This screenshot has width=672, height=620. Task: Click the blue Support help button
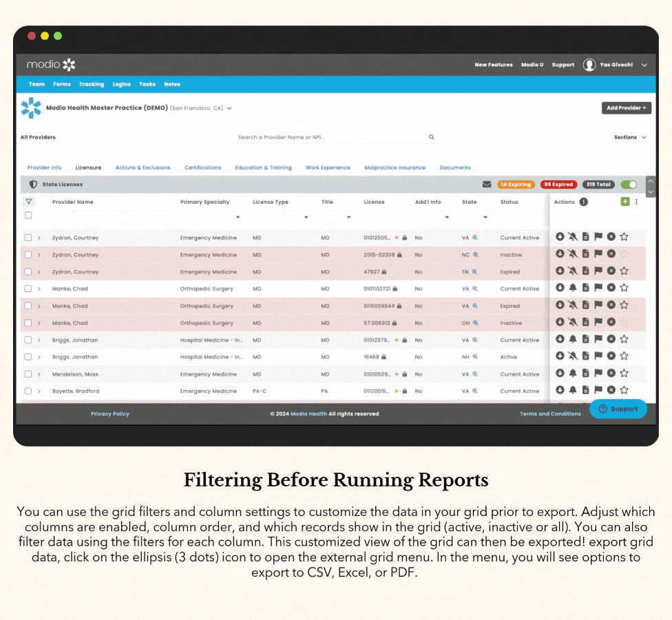coord(618,409)
